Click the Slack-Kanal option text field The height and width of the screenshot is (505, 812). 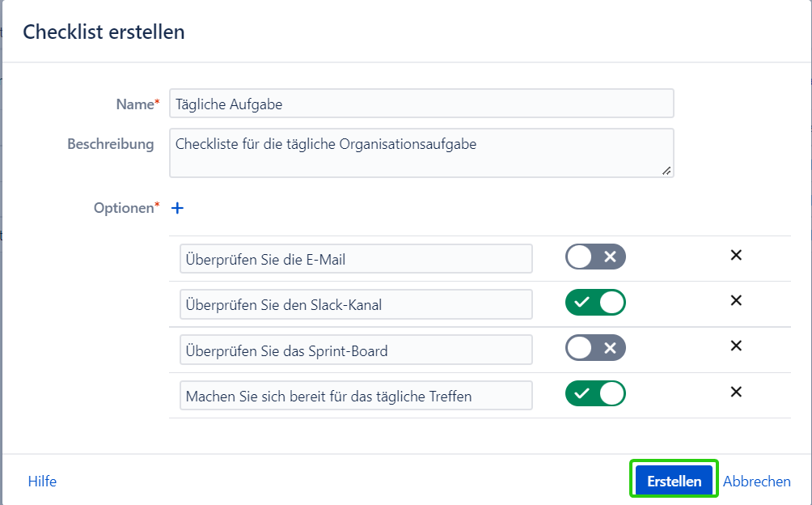click(x=356, y=304)
